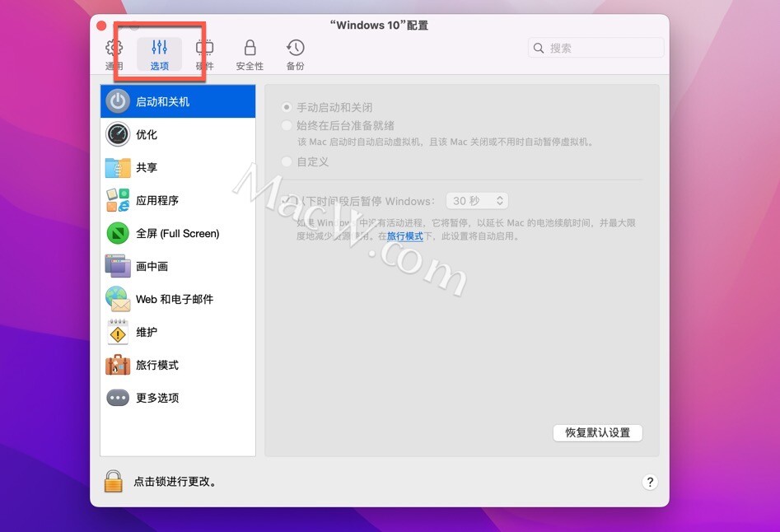This screenshot has width=780, height=532.
Task: Select 启动和关机 in the sidebar
Action: 178,101
